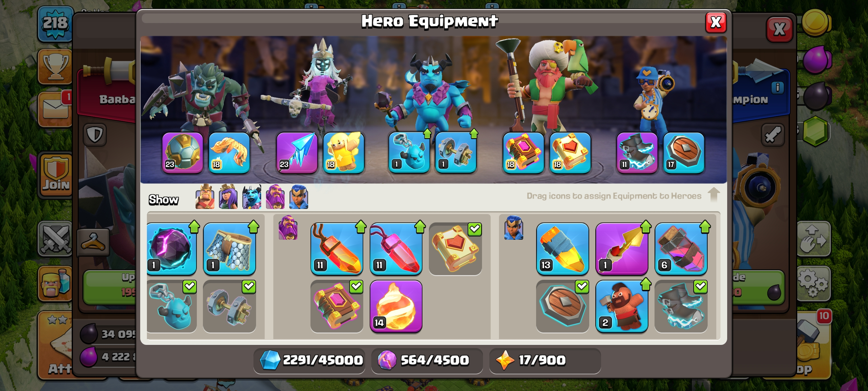
Task: Select the pink Life Gem level 11
Action: coord(396,249)
